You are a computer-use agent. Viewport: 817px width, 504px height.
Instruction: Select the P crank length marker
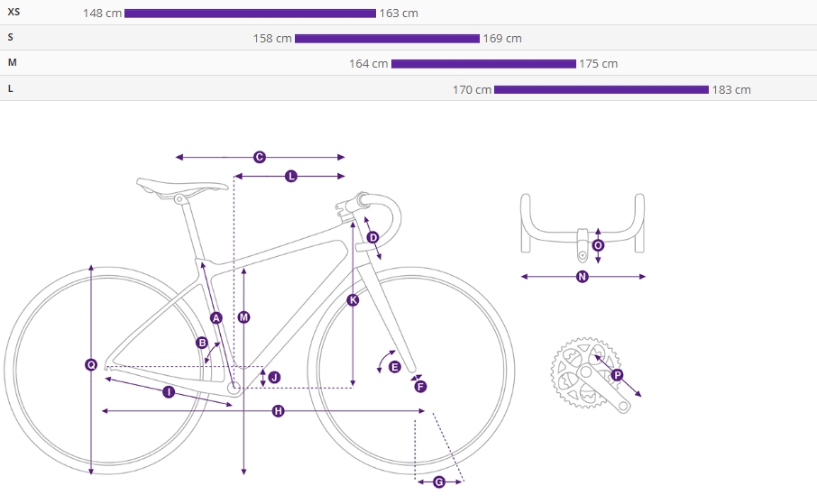[618, 375]
